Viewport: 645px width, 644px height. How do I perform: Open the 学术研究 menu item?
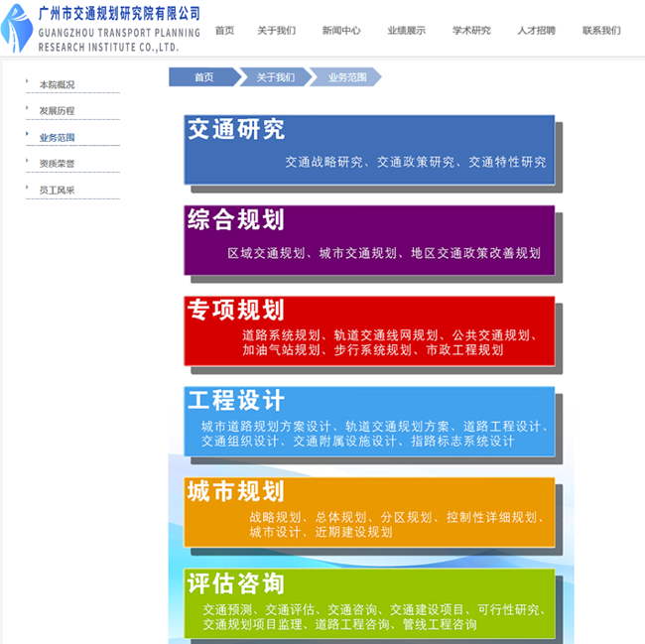(x=471, y=31)
